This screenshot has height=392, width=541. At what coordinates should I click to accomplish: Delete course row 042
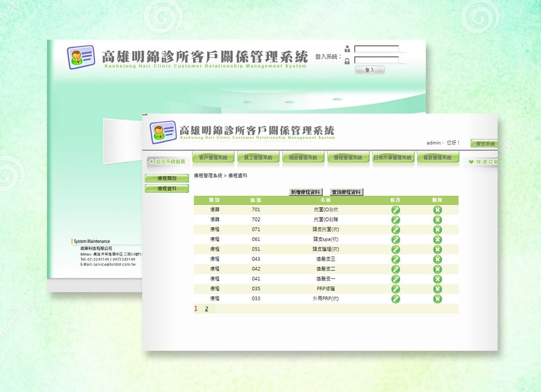click(437, 269)
